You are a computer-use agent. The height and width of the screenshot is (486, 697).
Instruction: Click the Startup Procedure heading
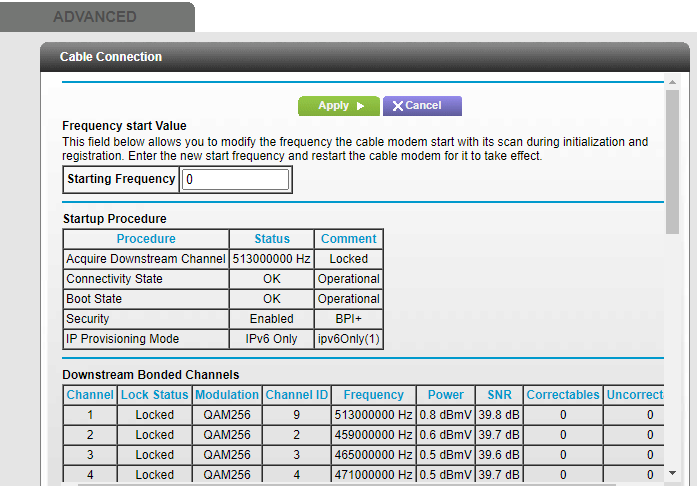click(x=115, y=219)
